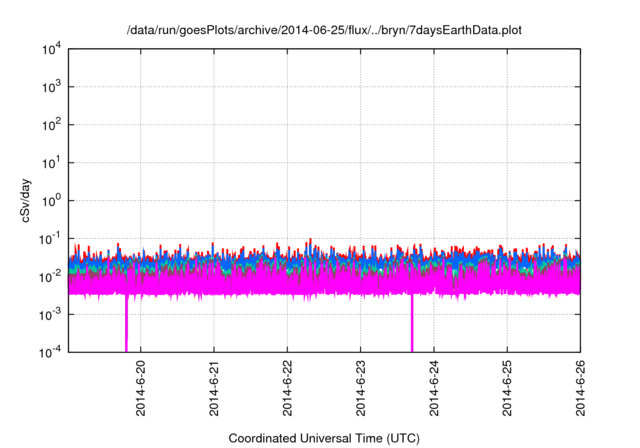Select the 2014-6-26 date tick label
Image resolution: width=640 pixels, height=448 pixels.
point(580,388)
